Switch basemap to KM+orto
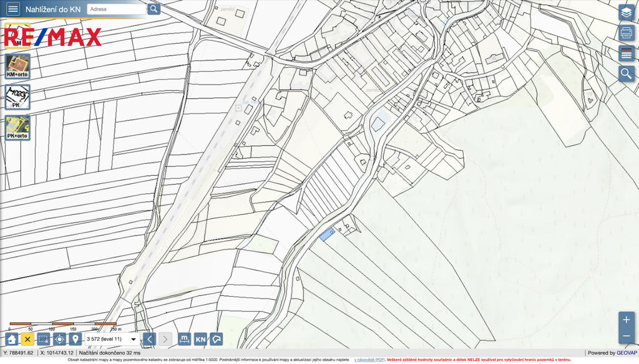The height and width of the screenshot is (364, 639). click(x=17, y=66)
